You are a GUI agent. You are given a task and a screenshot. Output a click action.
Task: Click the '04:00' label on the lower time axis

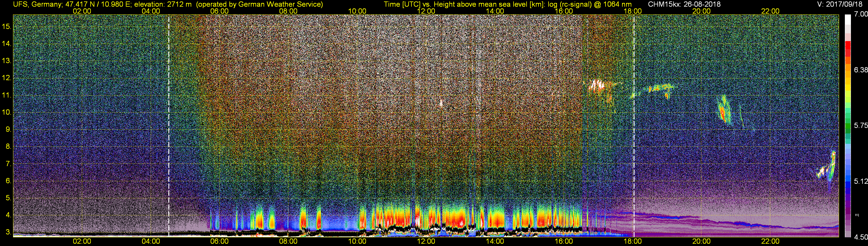pyautogui.click(x=151, y=241)
